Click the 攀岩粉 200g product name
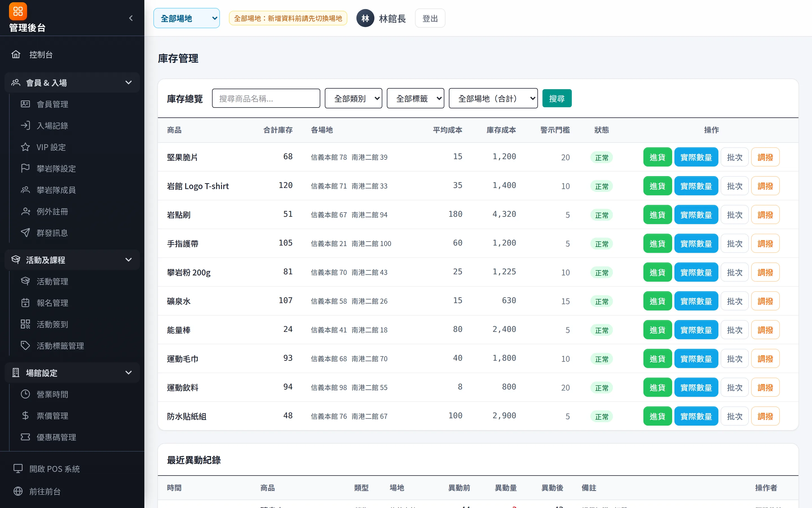Image resolution: width=812 pixels, height=508 pixels. pyautogui.click(x=189, y=272)
